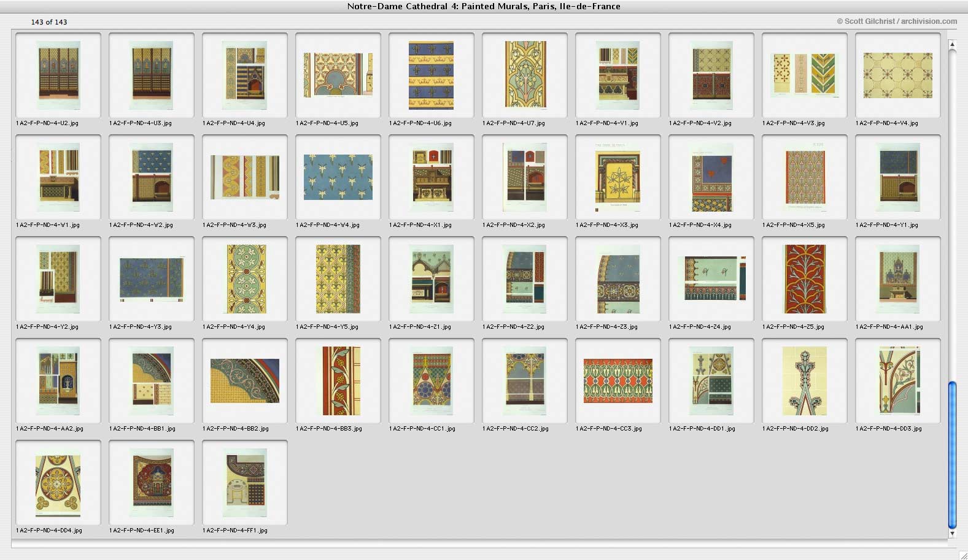
Task: Click the label 1A2-F-P-ND-4-CC2.jpg
Action: point(516,429)
